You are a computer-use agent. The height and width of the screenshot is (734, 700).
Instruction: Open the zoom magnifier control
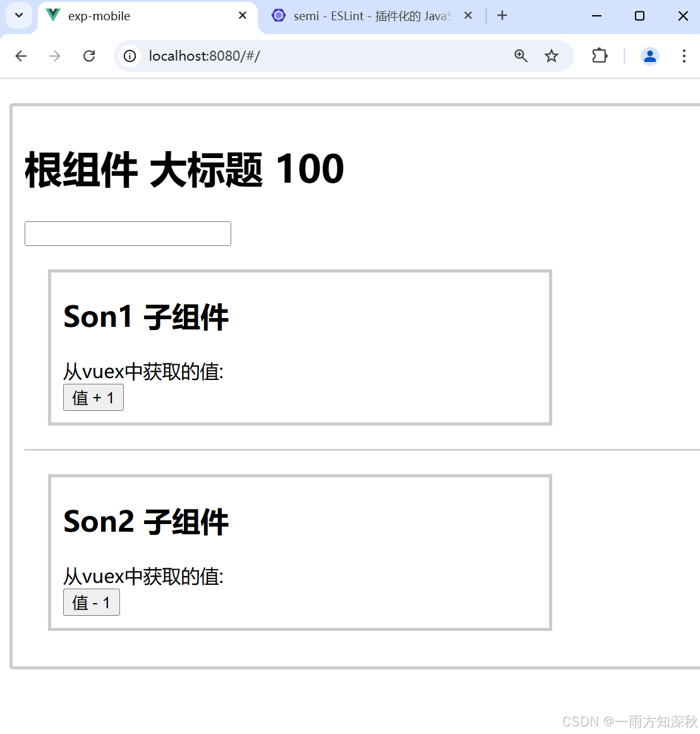(521, 56)
